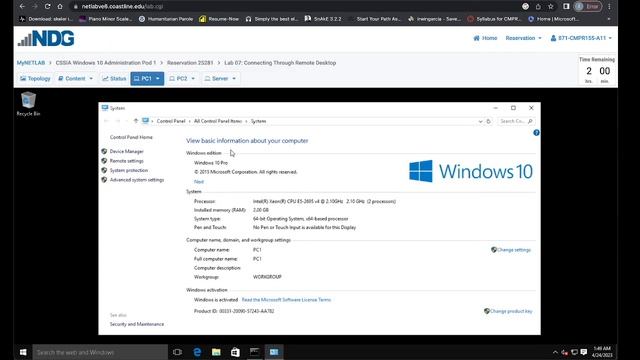Click the back arrow in System window
Image resolution: width=640 pixels, height=360 pixels.
107,121
